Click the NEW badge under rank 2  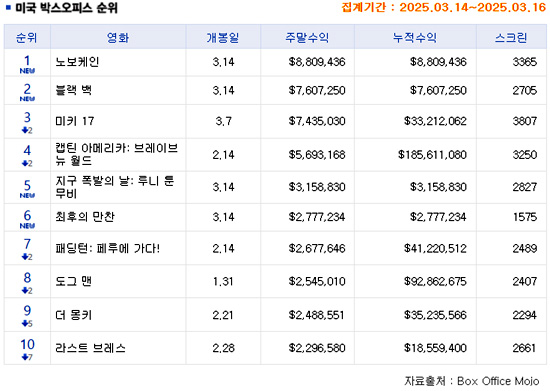point(27,99)
